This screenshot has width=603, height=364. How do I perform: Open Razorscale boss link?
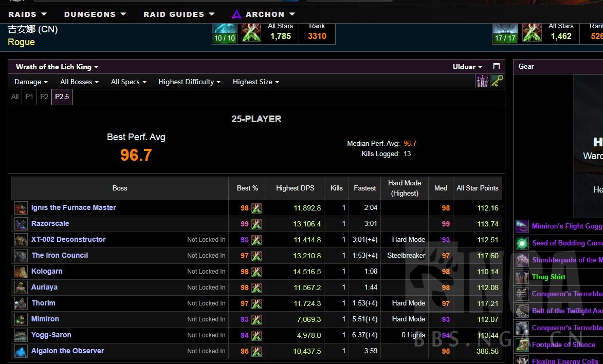pyautogui.click(x=50, y=223)
